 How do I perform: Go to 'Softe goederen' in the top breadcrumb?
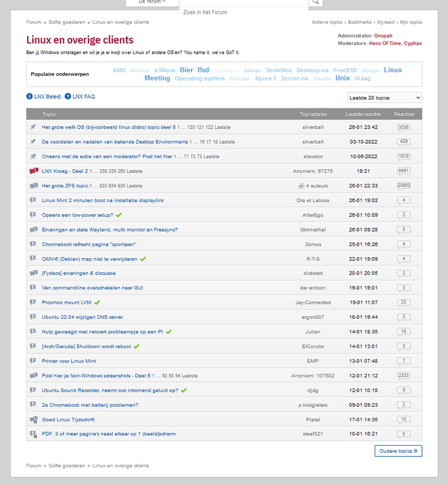(67, 22)
